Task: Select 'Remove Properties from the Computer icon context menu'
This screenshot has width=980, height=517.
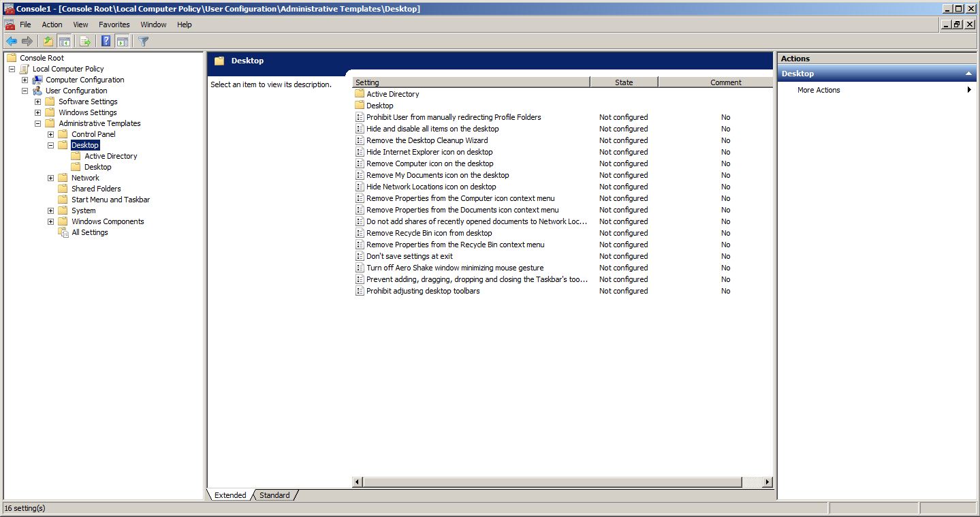Action: [460, 198]
